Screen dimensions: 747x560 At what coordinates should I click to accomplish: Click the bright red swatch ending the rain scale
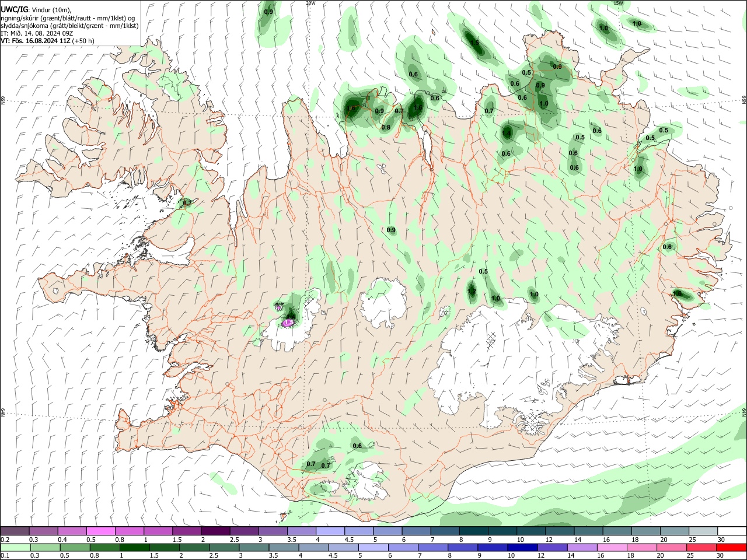coord(731,547)
